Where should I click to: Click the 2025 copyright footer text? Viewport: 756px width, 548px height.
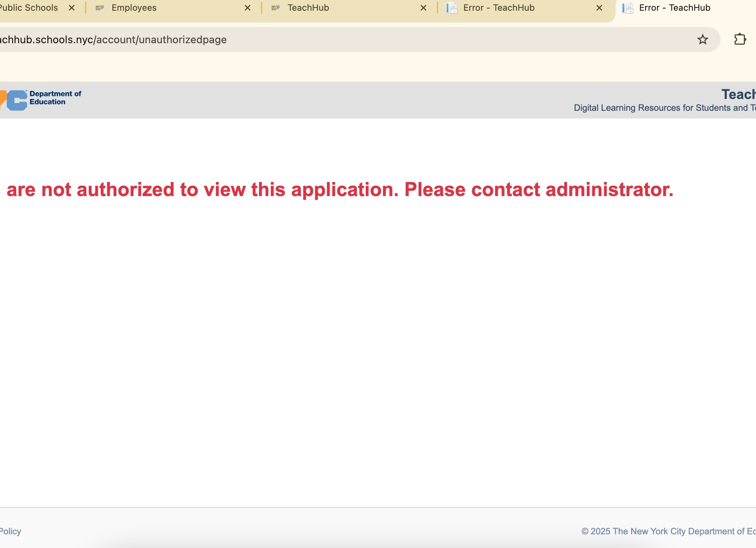click(x=668, y=531)
